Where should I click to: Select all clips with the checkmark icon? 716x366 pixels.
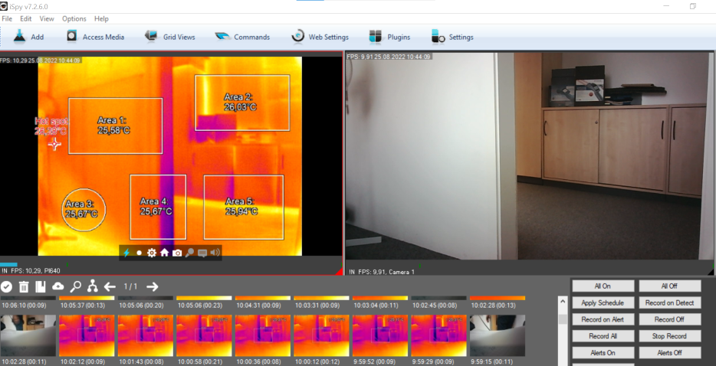click(6, 287)
